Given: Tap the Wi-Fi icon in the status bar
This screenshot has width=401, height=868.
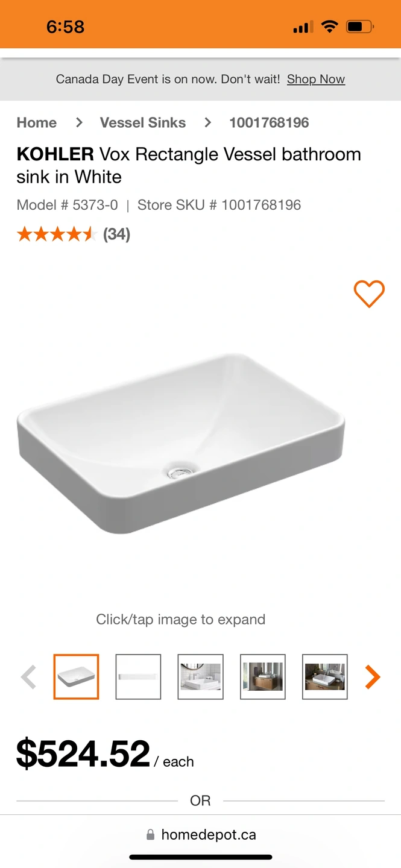Looking at the screenshot, I should click(x=329, y=27).
